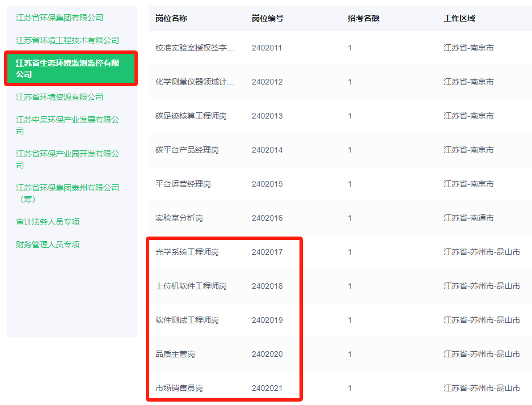View 江苏省环保产业园开发有限公司 positions
Image resolution: width=532 pixels, height=405 pixels.
65,159
